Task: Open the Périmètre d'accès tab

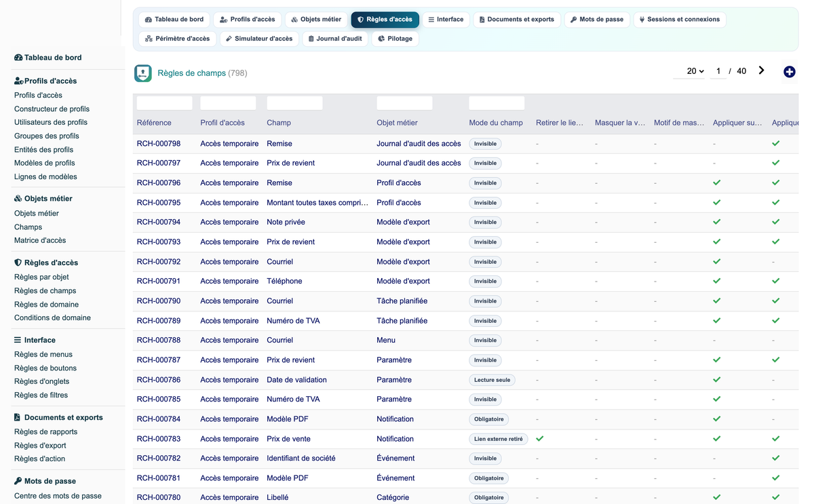Action: tap(178, 39)
